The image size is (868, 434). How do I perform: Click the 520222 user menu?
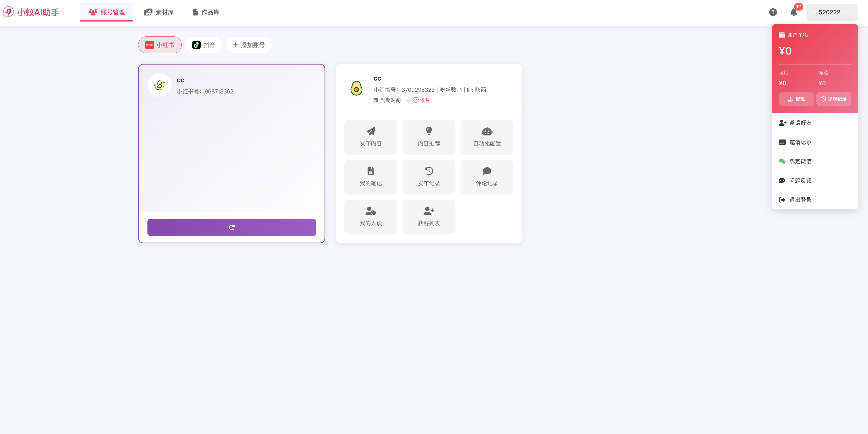(832, 12)
